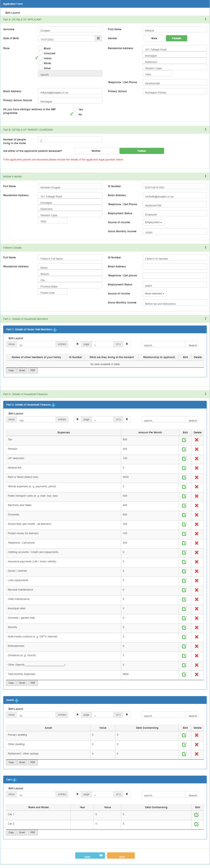Sort by Amount Per Month column header

click(x=150, y=432)
